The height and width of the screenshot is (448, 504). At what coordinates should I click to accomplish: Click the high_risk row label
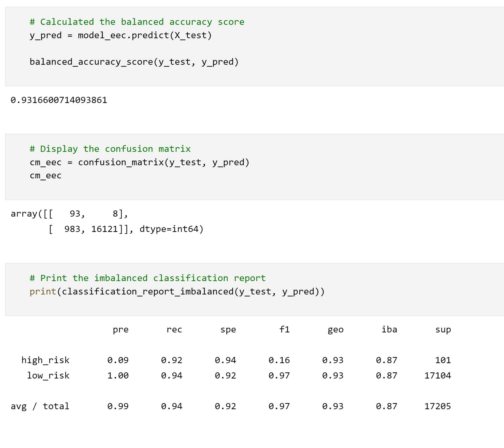[46, 360]
